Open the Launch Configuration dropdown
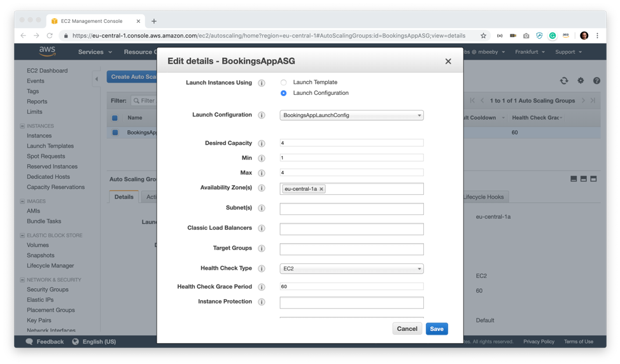The width and height of the screenshot is (620, 364). [351, 115]
